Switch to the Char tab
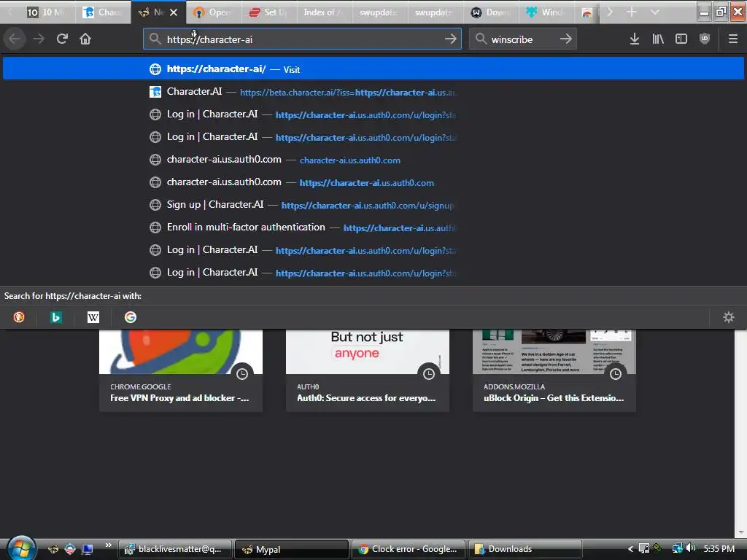Screen dimensions: 747x560 point(103,12)
